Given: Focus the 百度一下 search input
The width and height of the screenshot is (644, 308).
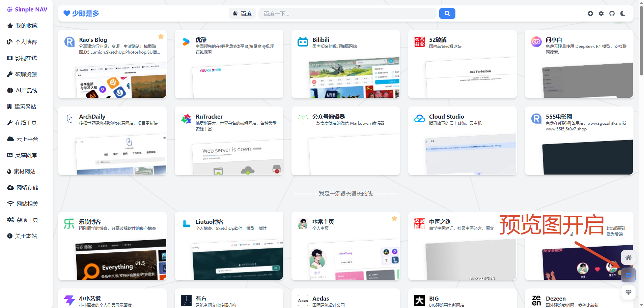Looking at the screenshot, I should pos(347,13).
